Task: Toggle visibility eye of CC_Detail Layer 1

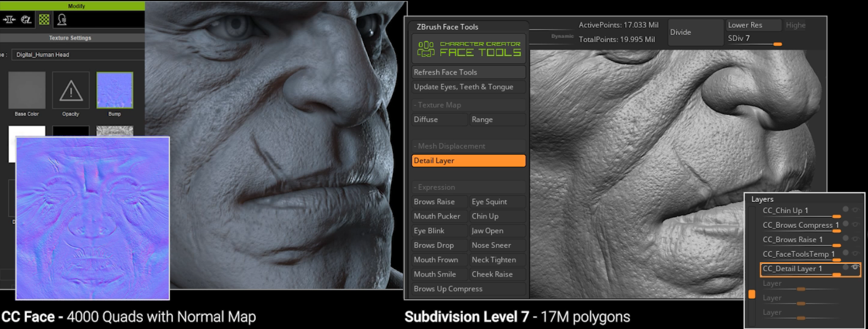Action: click(855, 267)
